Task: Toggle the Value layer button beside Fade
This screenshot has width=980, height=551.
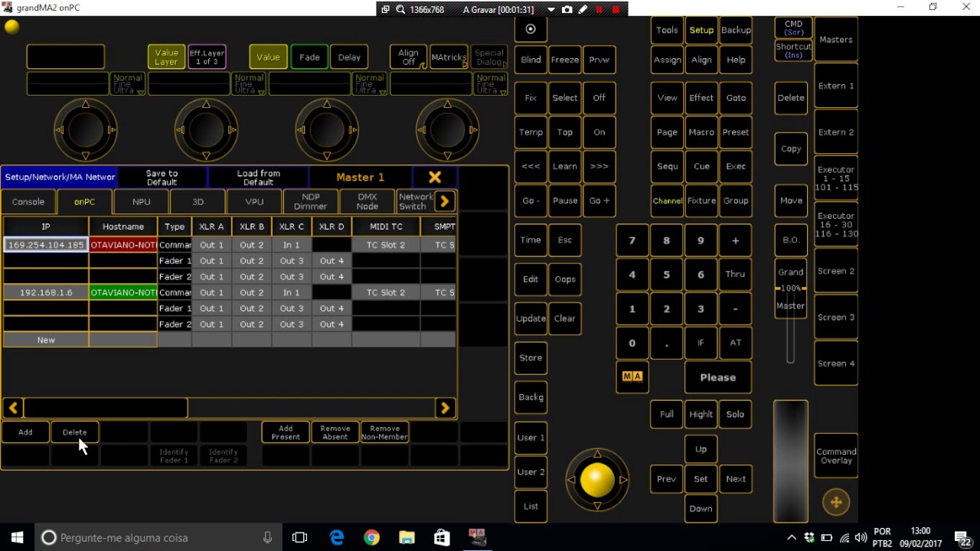Action: (x=268, y=57)
